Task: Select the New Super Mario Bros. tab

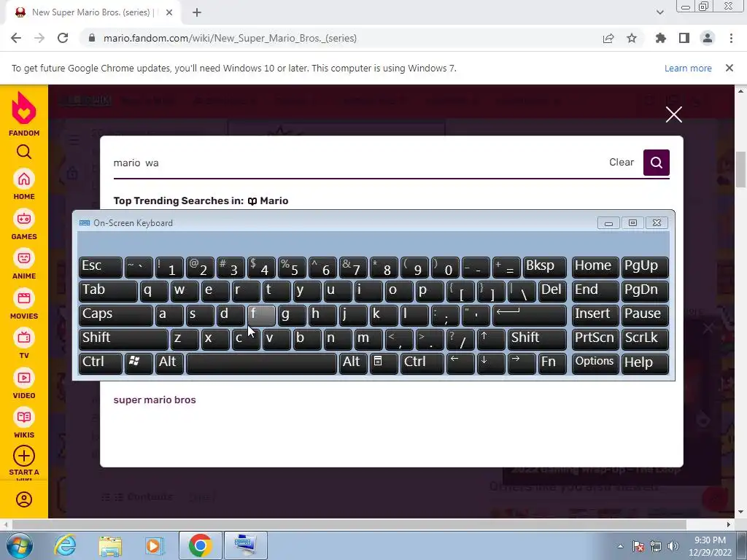Action: tap(93, 13)
